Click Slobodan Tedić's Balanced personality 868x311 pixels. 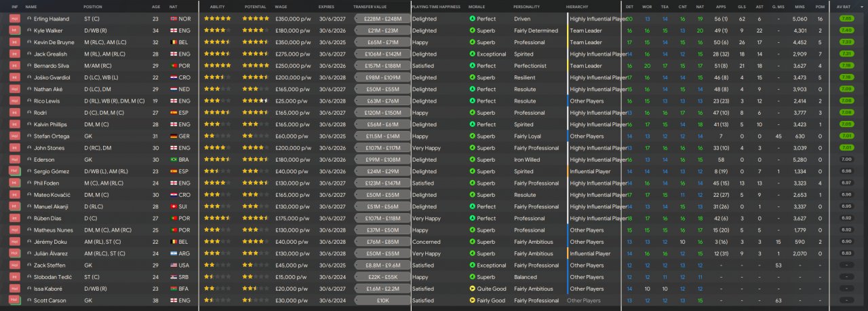click(526, 277)
